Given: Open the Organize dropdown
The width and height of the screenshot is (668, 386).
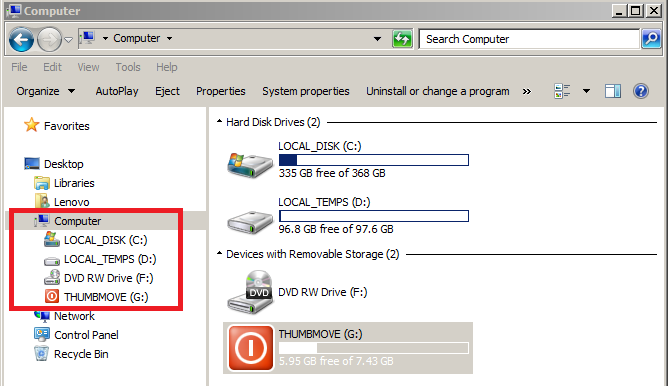Looking at the screenshot, I should [46, 91].
